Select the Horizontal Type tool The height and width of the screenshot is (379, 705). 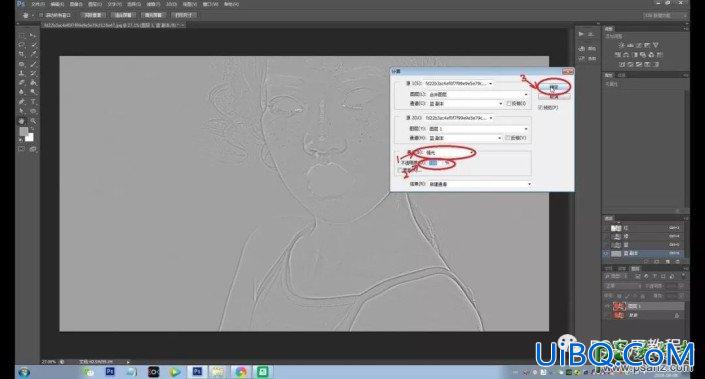(x=33, y=102)
